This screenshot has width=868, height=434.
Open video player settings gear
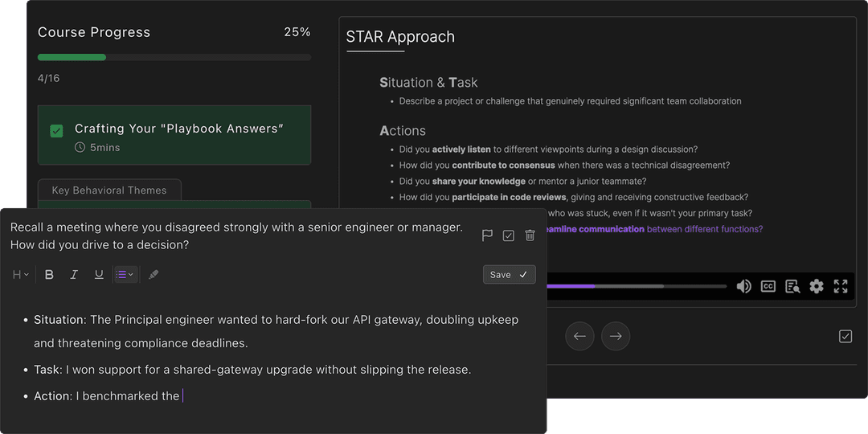tap(817, 286)
